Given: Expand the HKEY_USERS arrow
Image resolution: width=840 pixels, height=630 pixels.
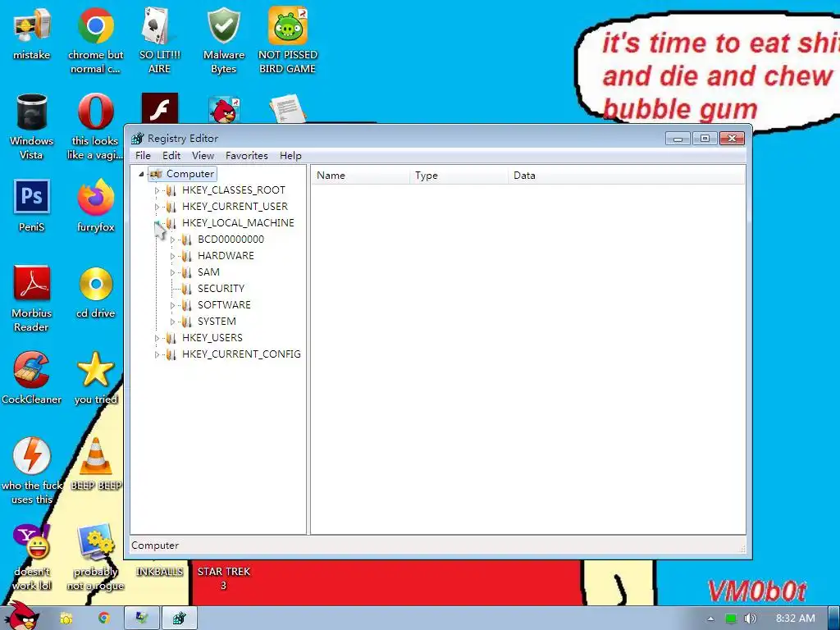Looking at the screenshot, I should pos(157,338).
